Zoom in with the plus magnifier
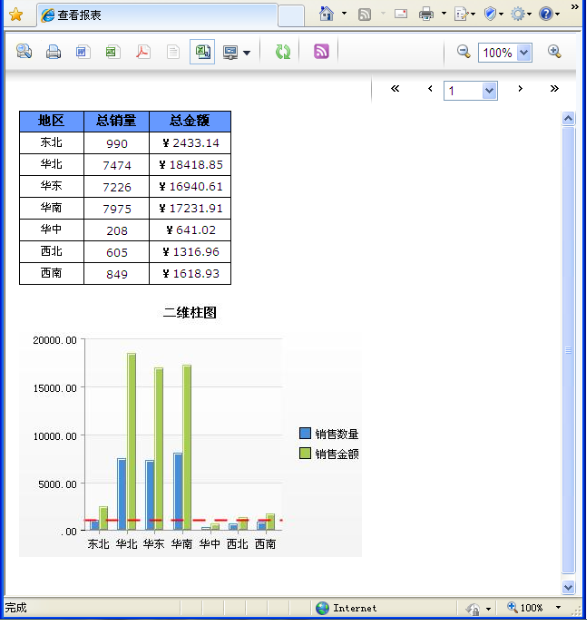 point(554,52)
